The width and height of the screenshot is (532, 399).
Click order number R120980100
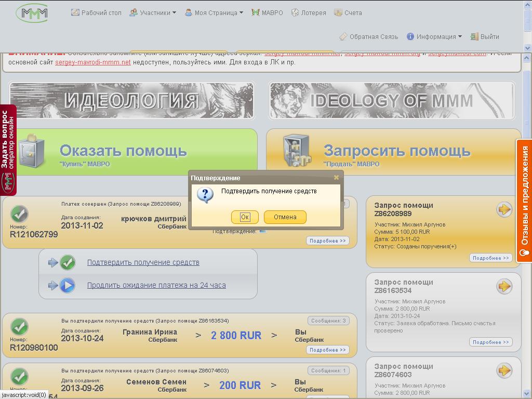point(34,348)
